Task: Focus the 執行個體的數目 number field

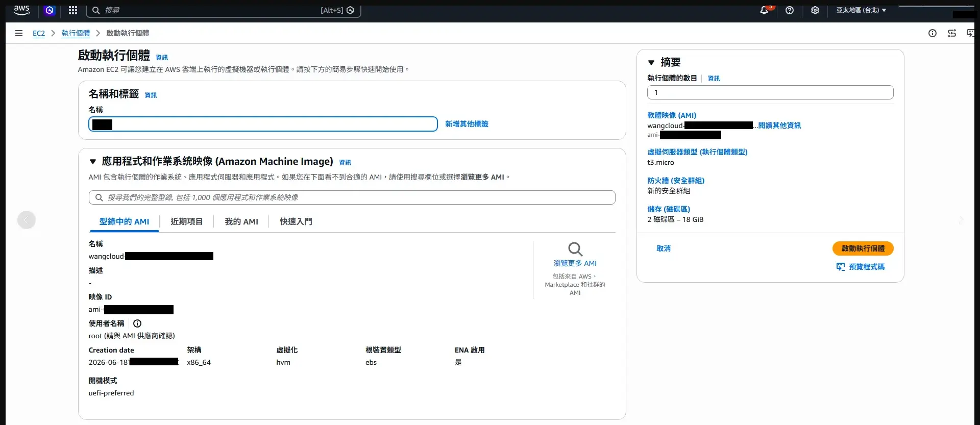Action: click(770, 92)
